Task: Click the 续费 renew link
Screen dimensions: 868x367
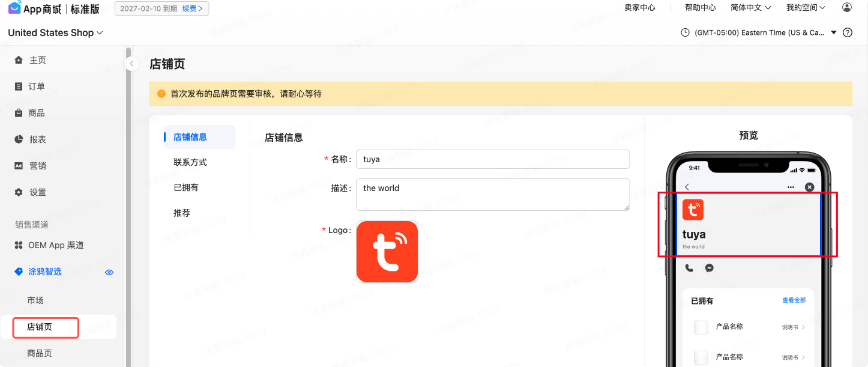Action: pyautogui.click(x=192, y=8)
